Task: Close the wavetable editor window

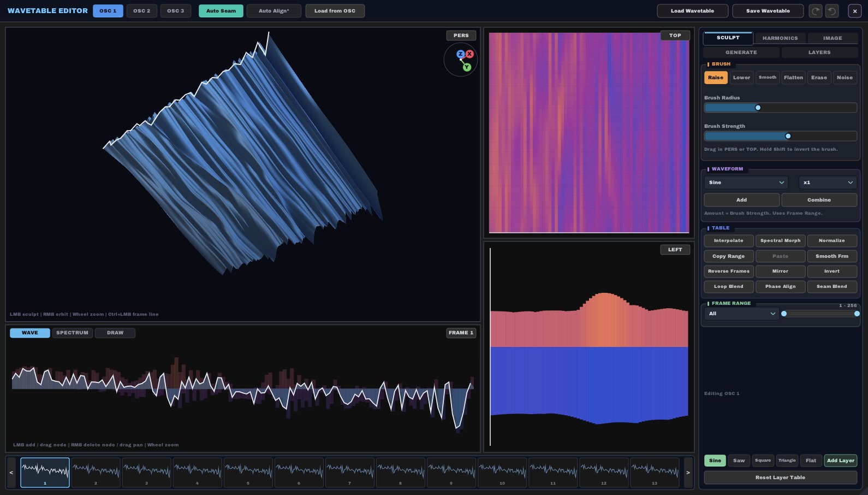Action: click(855, 11)
